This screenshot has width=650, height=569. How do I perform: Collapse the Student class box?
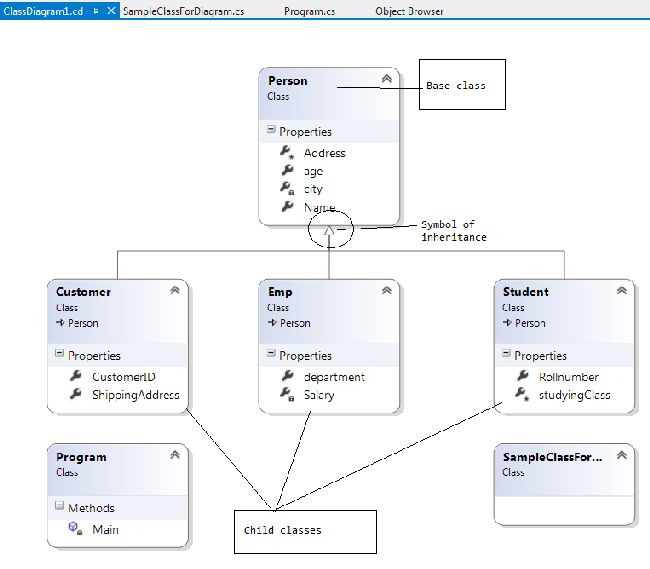tap(621, 290)
